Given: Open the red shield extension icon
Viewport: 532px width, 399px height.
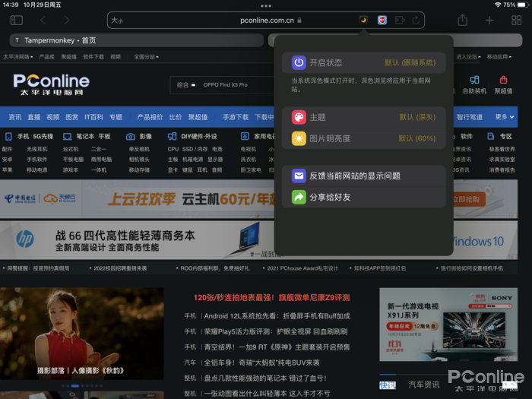Looking at the screenshot, I should (382, 21).
